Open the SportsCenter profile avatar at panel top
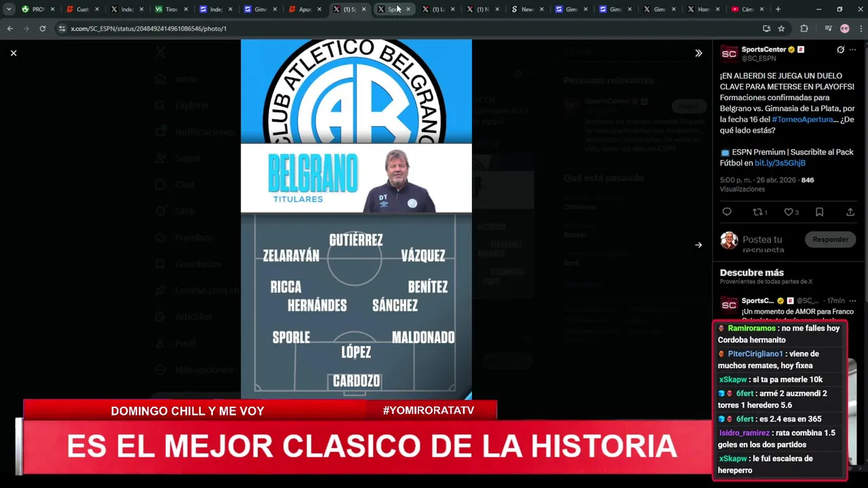Screen dimensions: 868x488 729,54
